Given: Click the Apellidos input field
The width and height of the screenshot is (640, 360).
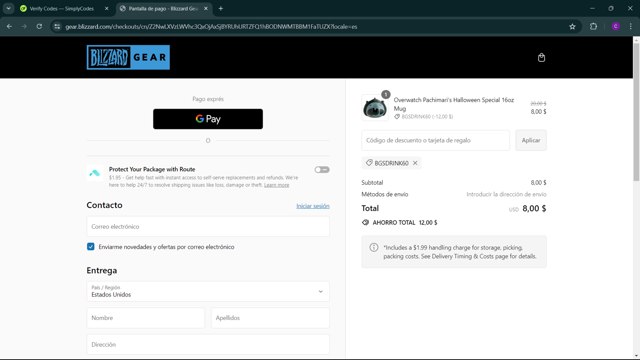Looking at the screenshot, I should 270,318.
